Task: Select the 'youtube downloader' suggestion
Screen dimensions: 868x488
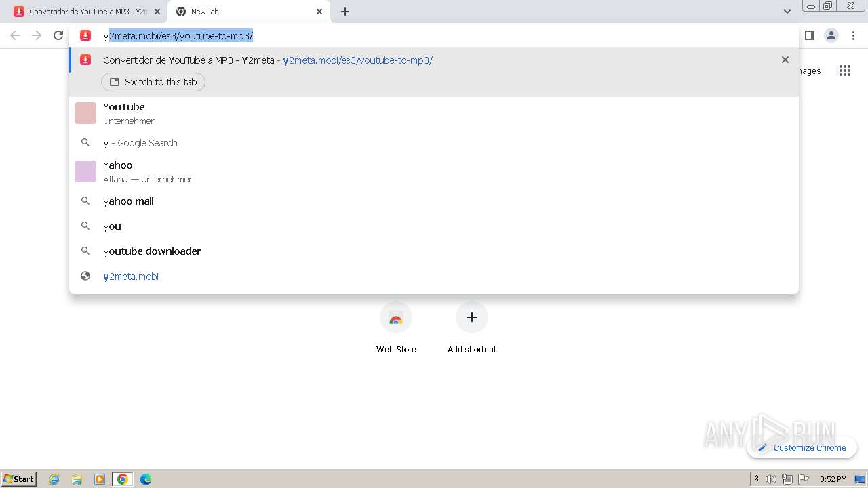Action: click(434, 251)
